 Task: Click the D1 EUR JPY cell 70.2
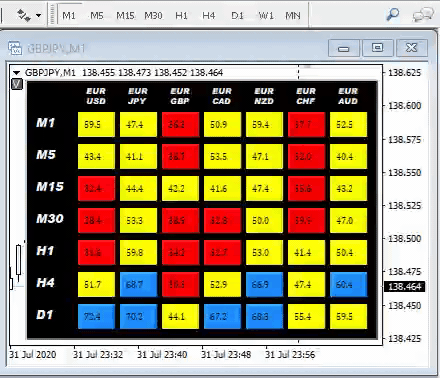coord(138,316)
